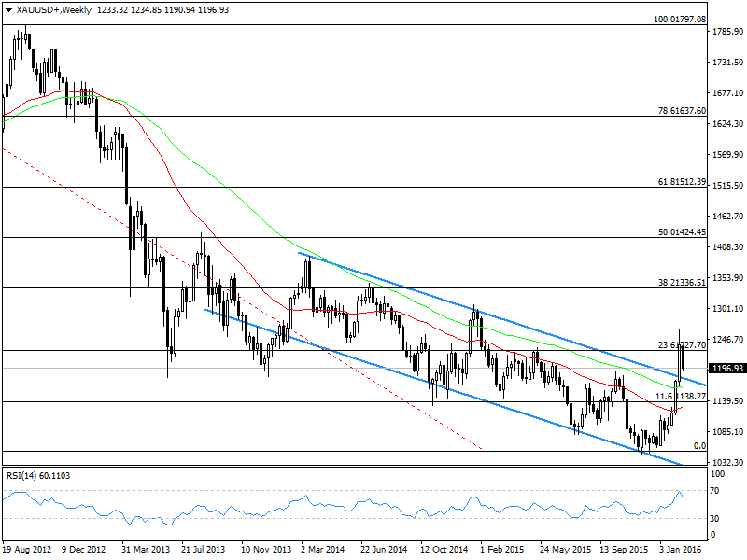Click time axis date 31 Mar 2013
Viewport: 747px width, 560px height.
(x=146, y=550)
